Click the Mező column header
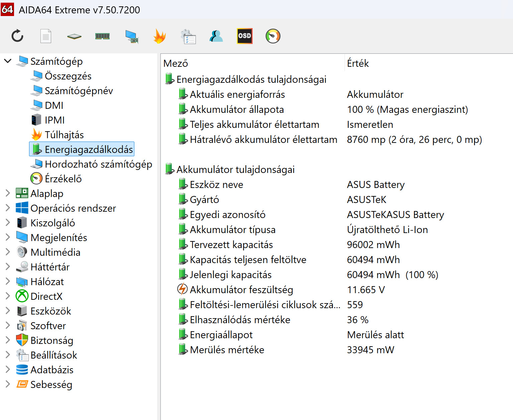 coord(176,63)
